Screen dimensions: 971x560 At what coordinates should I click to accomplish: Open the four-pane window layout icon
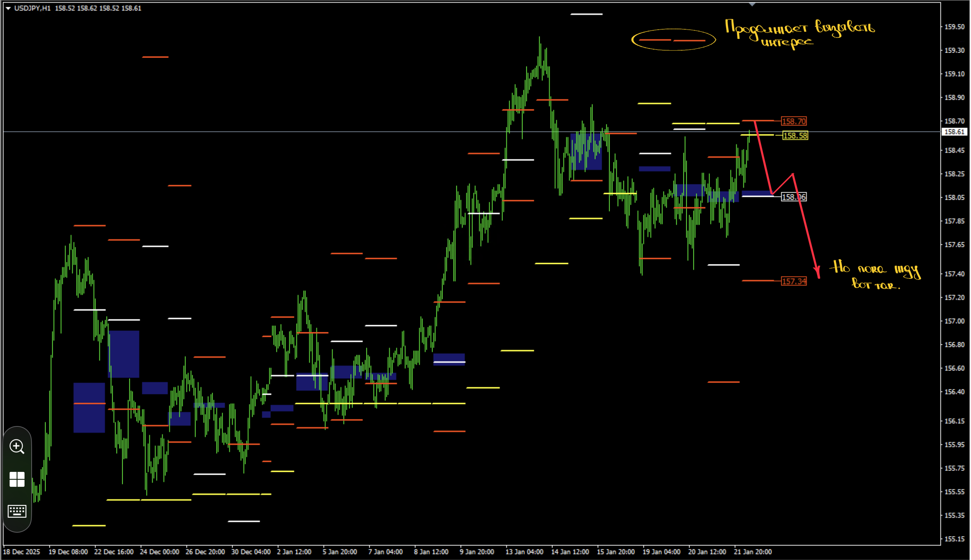(17, 479)
